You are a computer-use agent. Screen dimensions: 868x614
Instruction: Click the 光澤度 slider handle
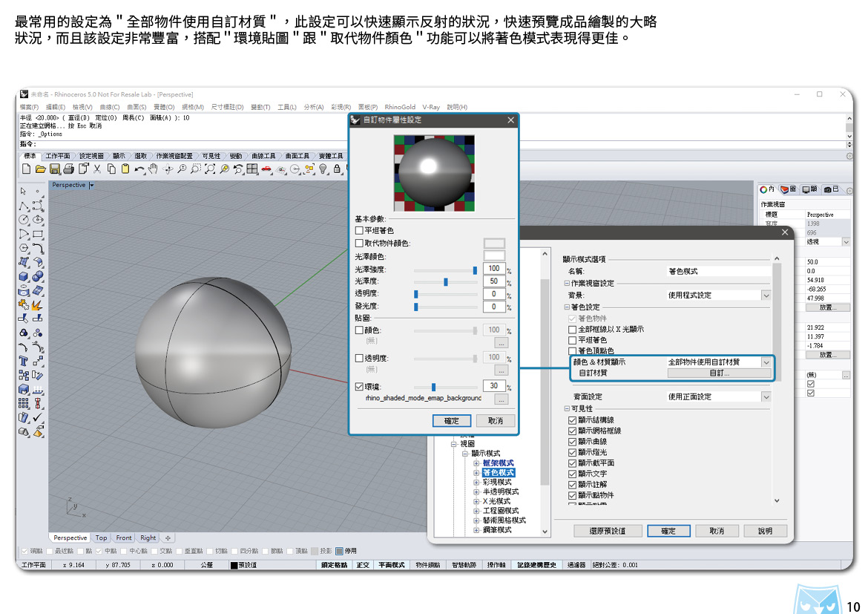pos(446,281)
